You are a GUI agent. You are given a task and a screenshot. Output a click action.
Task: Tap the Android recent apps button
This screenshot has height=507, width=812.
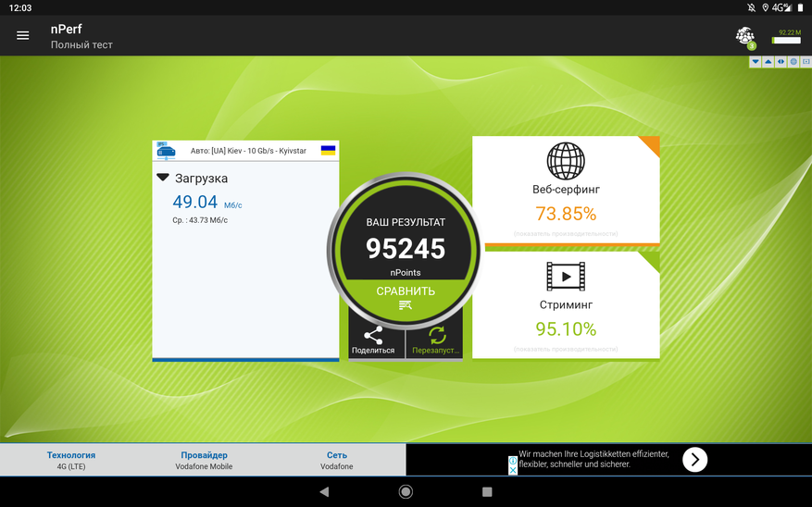[487, 491]
